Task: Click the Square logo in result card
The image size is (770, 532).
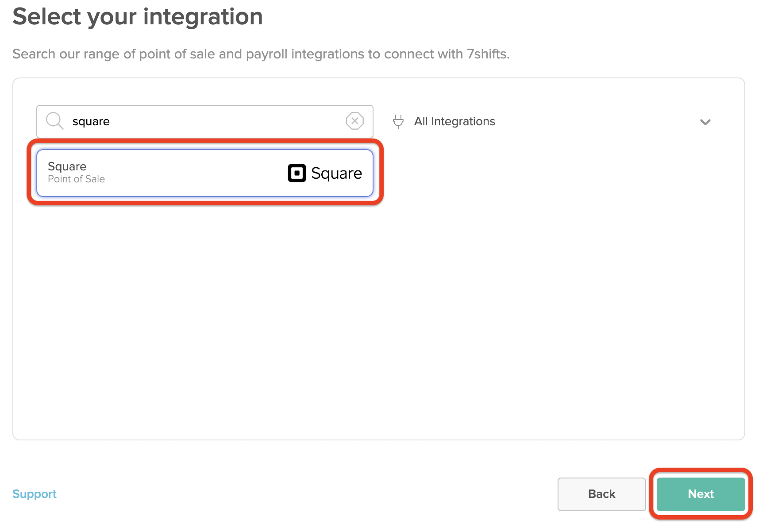Action: pyautogui.click(x=325, y=173)
